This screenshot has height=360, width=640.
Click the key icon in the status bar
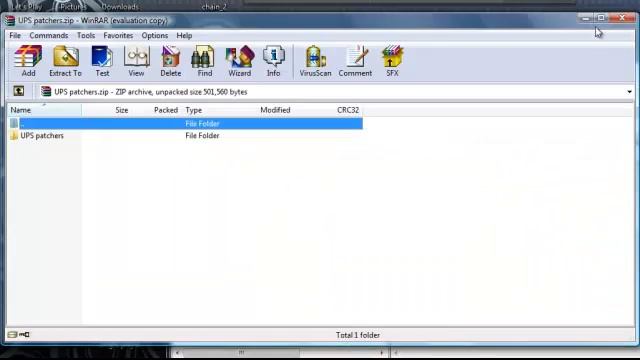tap(24, 335)
